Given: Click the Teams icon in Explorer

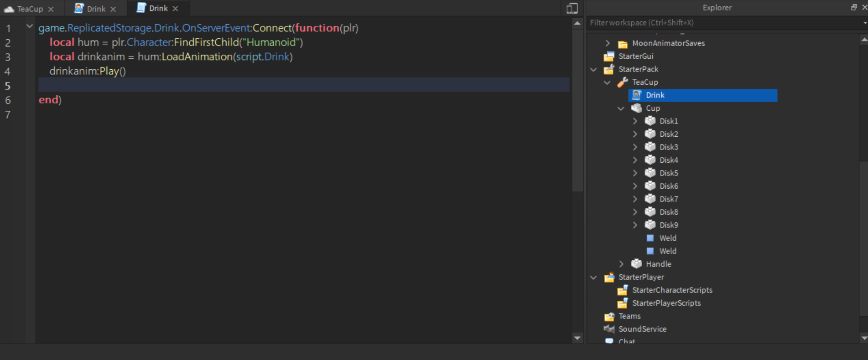Looking at the screenshot, I should (x=609, y=316).
